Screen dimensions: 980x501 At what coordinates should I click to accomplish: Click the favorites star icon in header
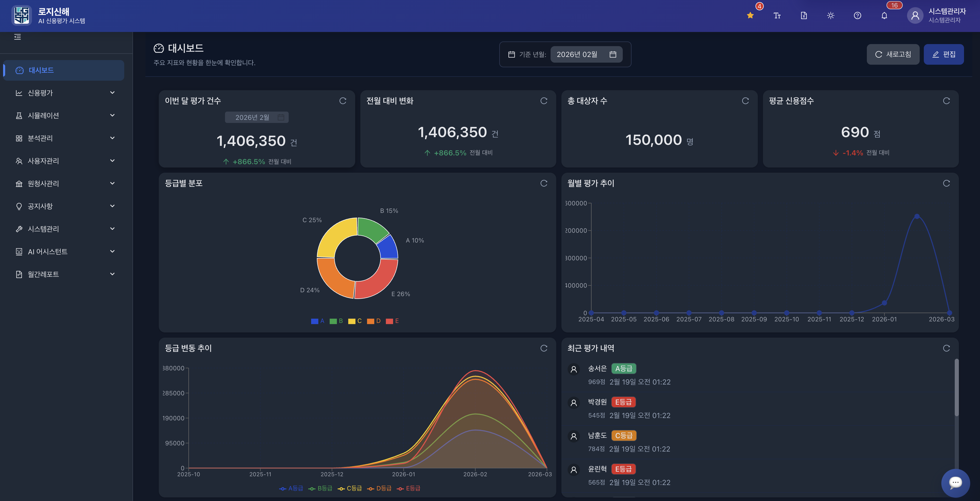[750, 16]
